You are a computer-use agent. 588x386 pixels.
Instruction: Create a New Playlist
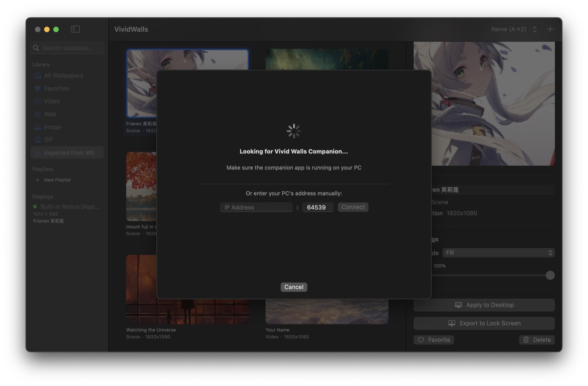coord(53,180)
